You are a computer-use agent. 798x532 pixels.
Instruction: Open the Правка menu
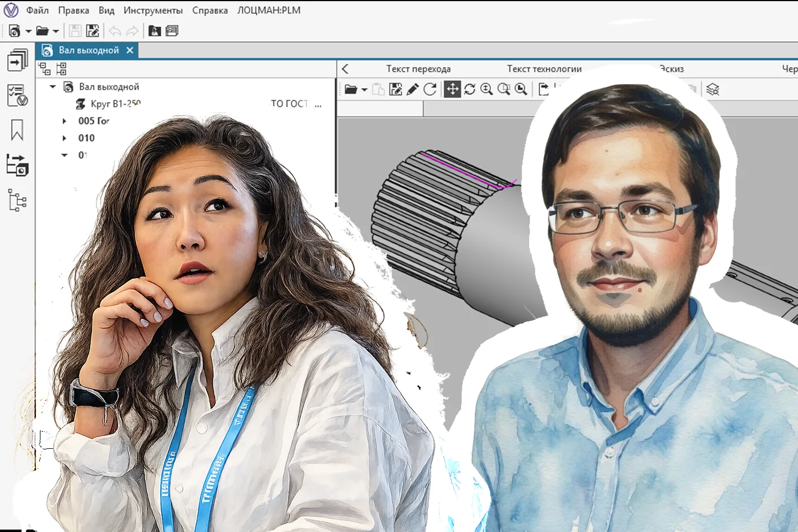pos(74,11)
